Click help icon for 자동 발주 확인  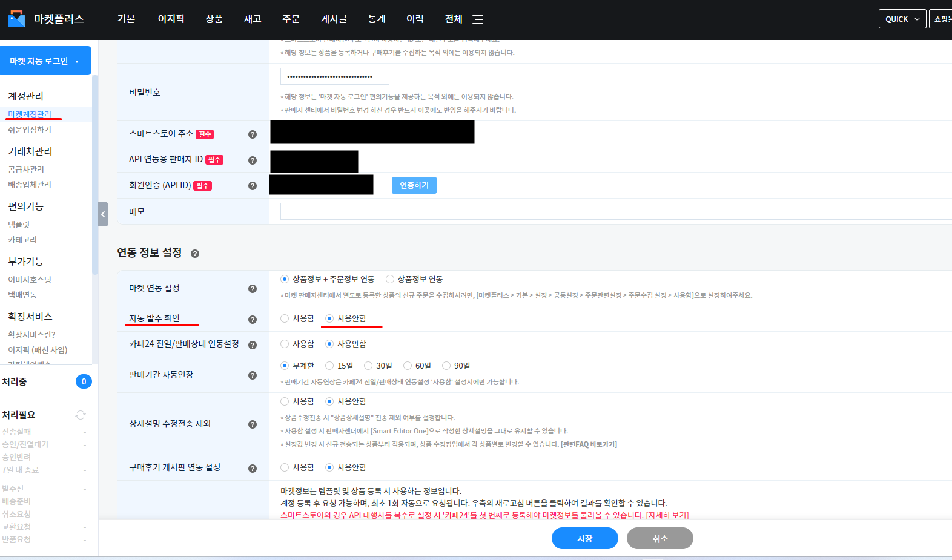(253, 320)
